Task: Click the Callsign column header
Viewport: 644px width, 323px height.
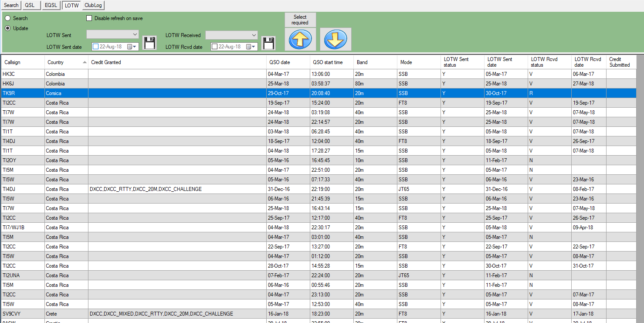Action: click(x=23, y=62)
